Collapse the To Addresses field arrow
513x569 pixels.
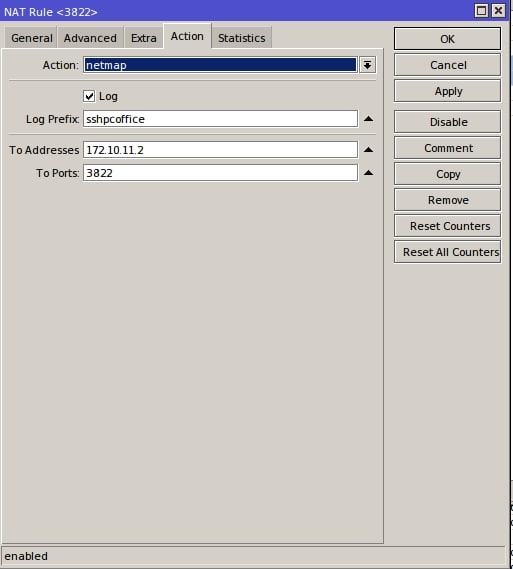pyautogui.click(x=368, y=150)
